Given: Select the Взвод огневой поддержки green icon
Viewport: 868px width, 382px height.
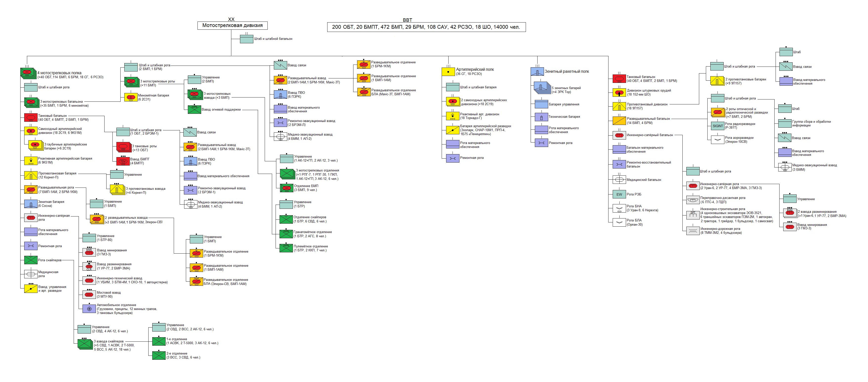Looking at the screenshot, I should pyautogui.click(x=195, y=109).
